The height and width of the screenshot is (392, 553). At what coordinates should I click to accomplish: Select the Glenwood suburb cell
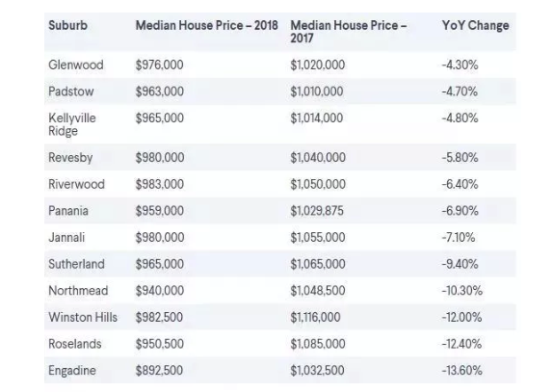click(76, 65)
